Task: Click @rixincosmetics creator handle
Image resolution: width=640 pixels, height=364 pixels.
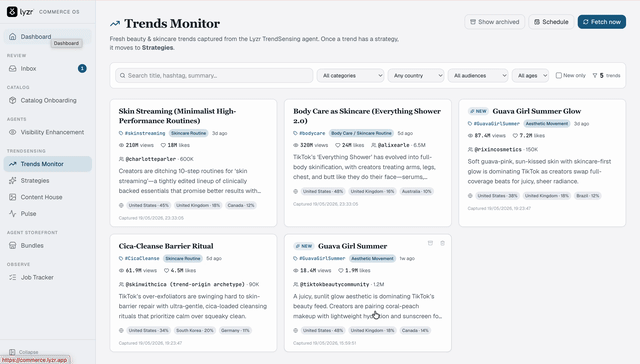Action: pos(498,149)
